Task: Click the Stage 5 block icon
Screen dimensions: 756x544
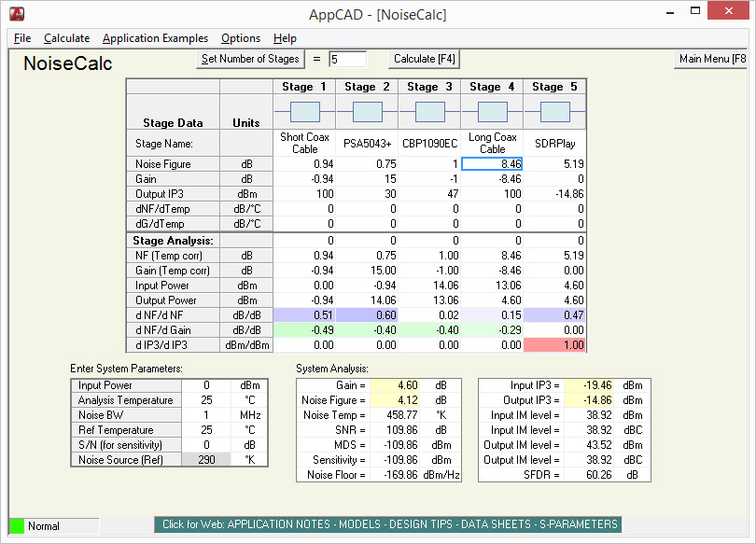Action: 554,112
